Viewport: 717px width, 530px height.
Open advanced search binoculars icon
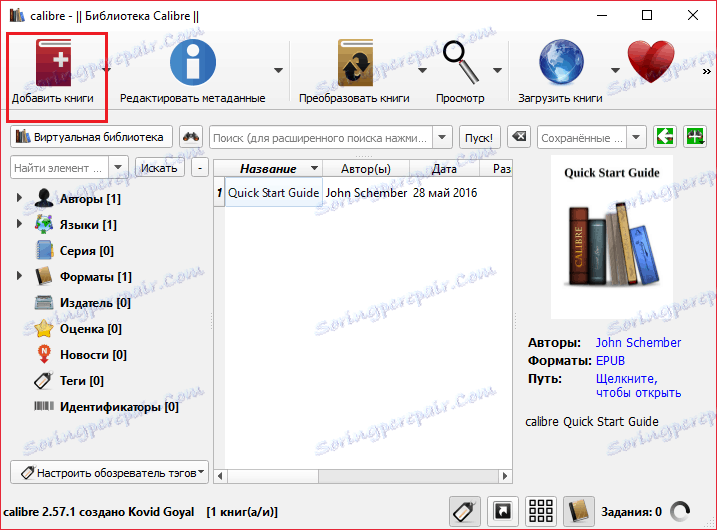coord(191,137)
